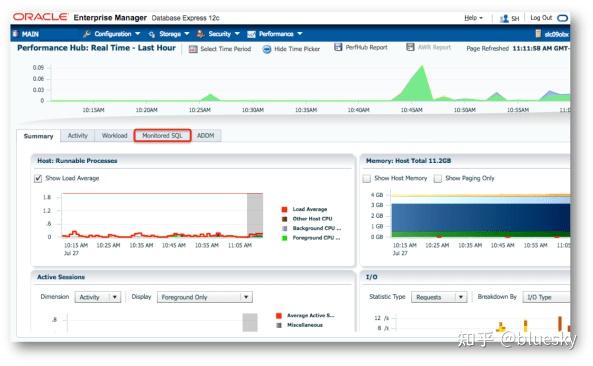Viewport: 593px width, 366px height.
Task: Enable Show Paging Only checkbox
Action: click(x=438, y=178)
